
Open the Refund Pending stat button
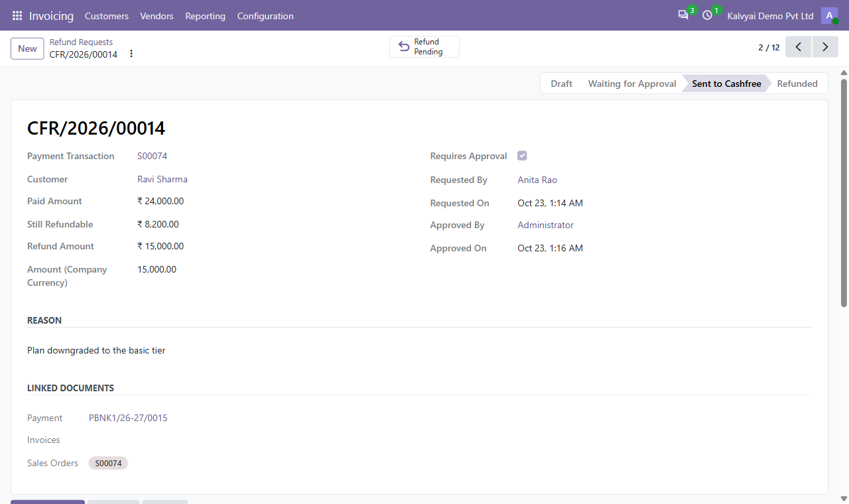[424, 47]
